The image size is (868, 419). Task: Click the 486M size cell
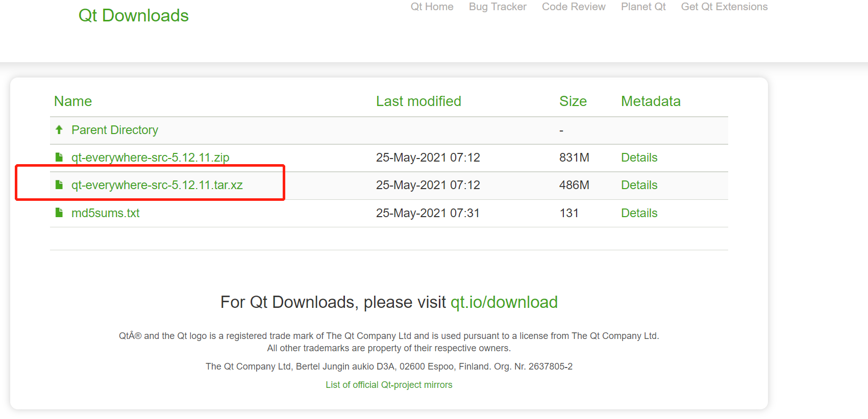pyautogui.click(x=574, y=185)
